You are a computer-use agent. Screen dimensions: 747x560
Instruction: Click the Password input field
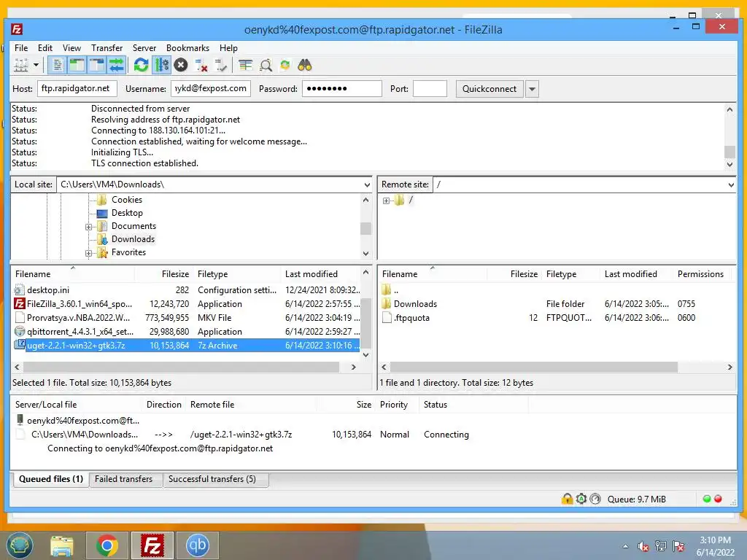click(x=341, y=88)
